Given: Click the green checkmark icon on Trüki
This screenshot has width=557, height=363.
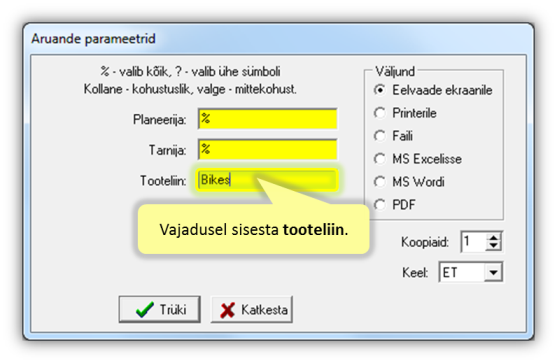Looking at the screenshot, I should [x=145, y=310].
